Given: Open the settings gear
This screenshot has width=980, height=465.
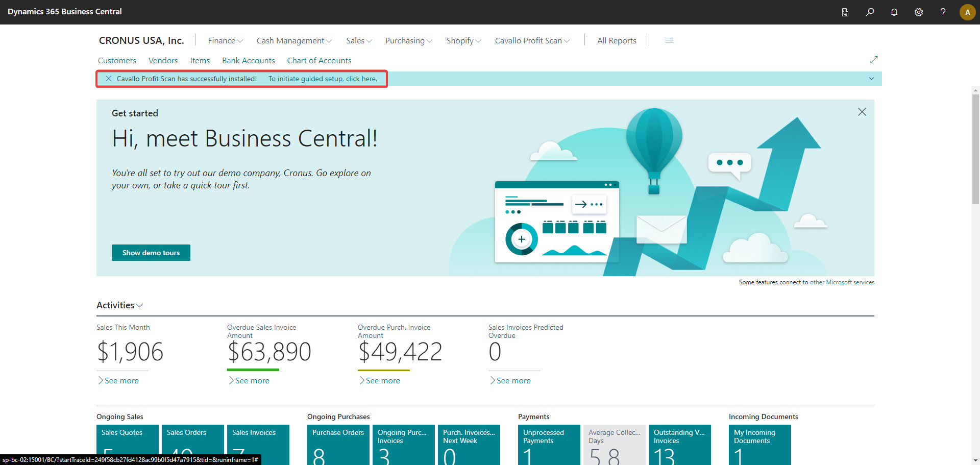Looking at the screenshot, I should pyautogui.click(x=919, y=12).
